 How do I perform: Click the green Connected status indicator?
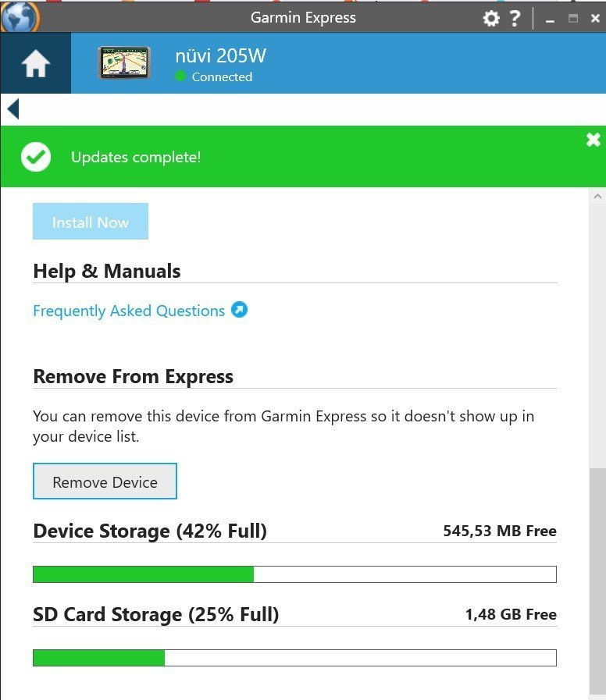coord(181,76)
